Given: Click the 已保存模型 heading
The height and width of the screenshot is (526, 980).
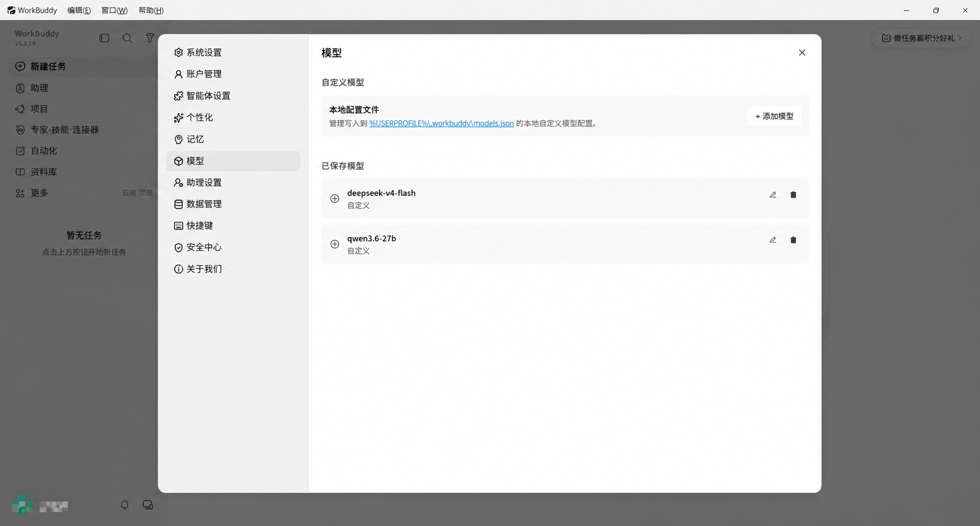Looking at the screenshot, I should point(343,166).
